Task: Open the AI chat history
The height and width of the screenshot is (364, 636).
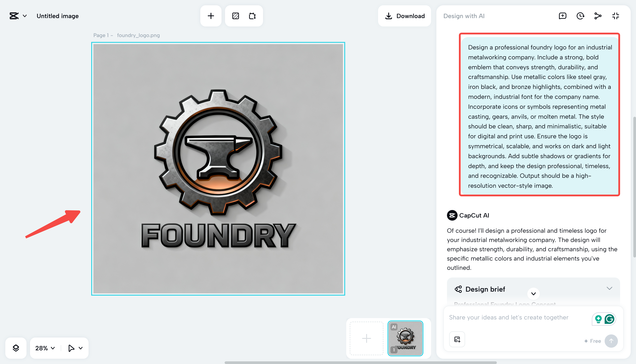Action: coord(580,16)
